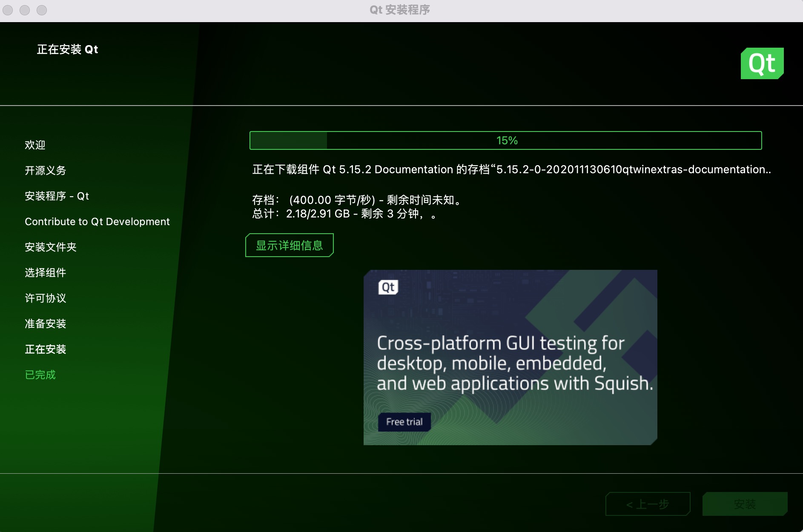This screenshot has width=803, height=532.
Task: Click the 总计 2.18/2.91 GB total line
Action: pos(344,214)
